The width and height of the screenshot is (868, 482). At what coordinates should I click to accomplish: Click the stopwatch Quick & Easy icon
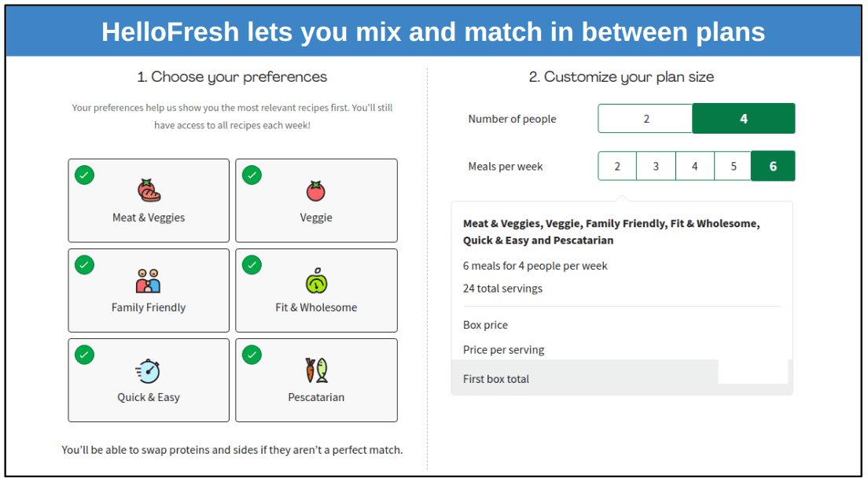148,370
